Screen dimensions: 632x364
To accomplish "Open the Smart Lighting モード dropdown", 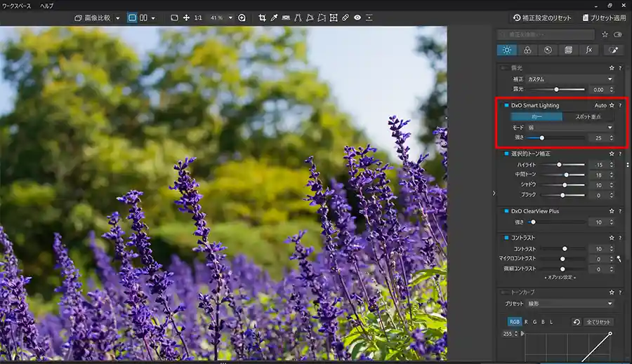I will point(570,128).
